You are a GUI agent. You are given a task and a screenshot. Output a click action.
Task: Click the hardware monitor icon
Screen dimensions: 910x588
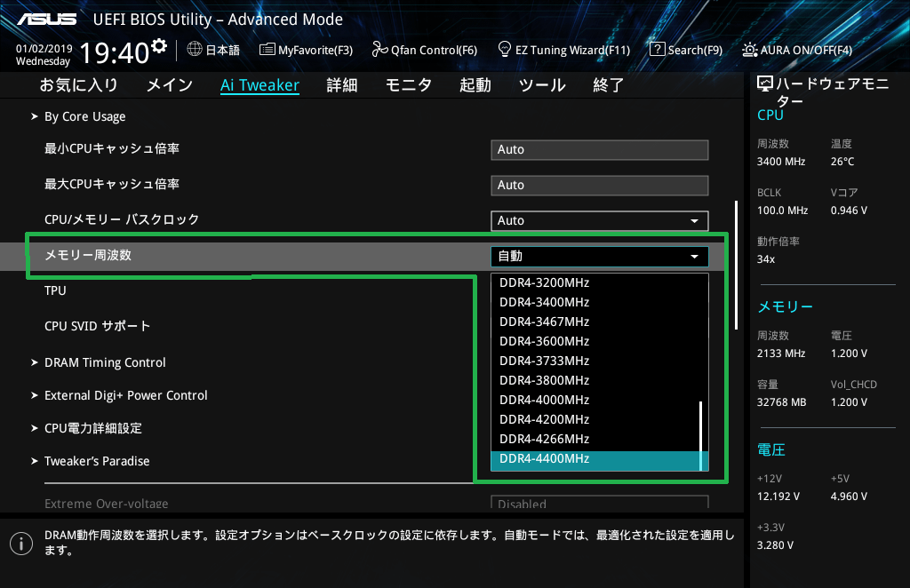765,84
